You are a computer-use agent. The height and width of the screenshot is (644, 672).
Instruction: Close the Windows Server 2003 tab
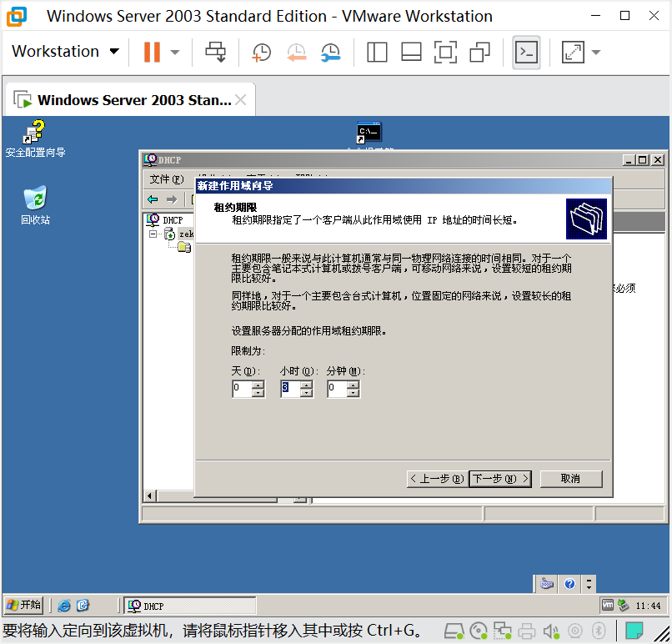[x=241, y=100]
